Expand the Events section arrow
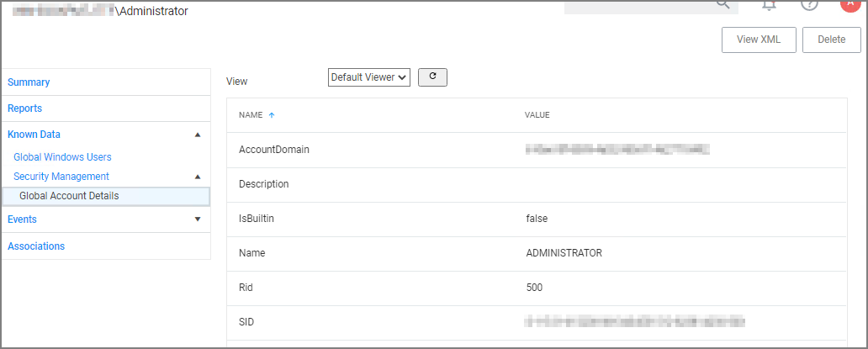The height and width of the screenshot is (349, 868). pyautogui.click(x=198, y=219)
